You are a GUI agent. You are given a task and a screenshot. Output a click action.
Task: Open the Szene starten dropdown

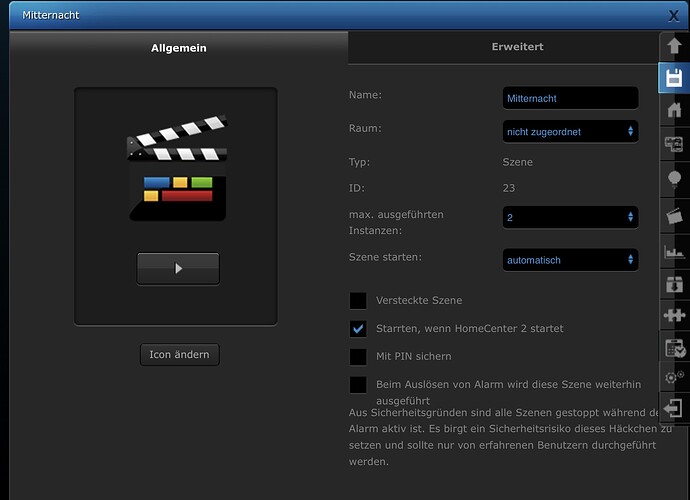[x=570, y=260]
